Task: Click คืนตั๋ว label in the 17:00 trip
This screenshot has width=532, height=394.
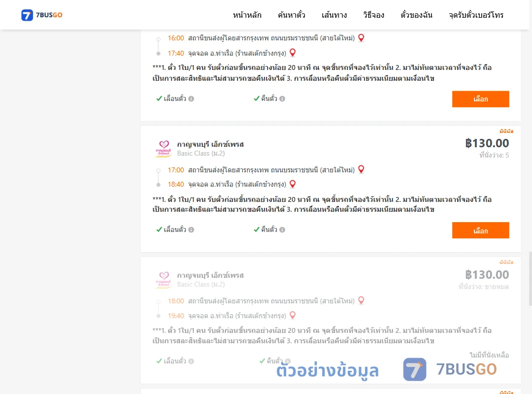Action: 269,230
